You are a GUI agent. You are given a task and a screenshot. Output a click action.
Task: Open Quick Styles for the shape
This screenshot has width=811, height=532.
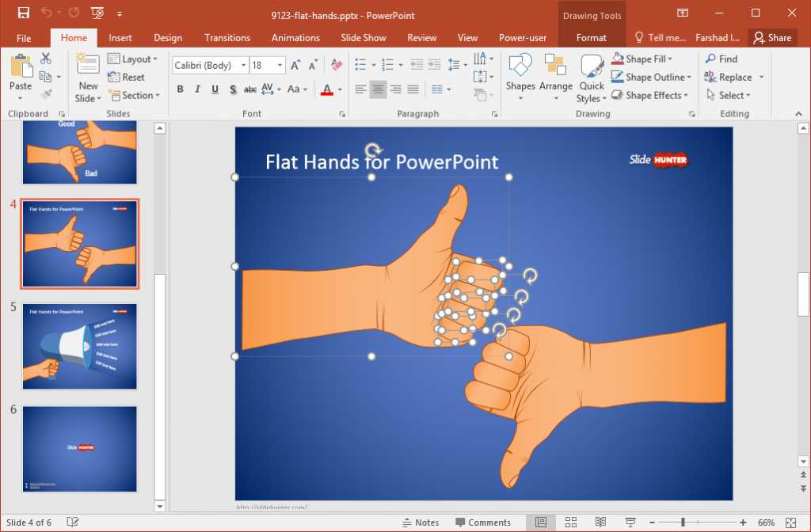click(591, 76)
